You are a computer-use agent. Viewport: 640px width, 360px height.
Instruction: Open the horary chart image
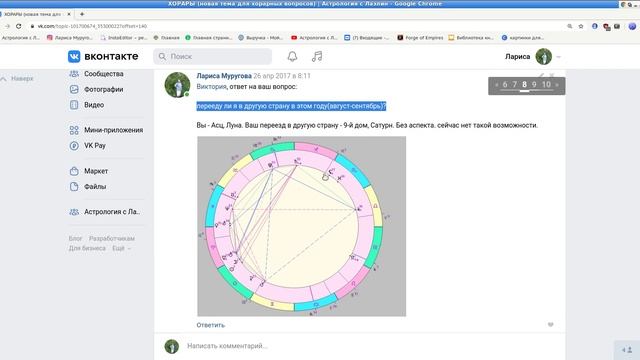(x=302, y=226)
